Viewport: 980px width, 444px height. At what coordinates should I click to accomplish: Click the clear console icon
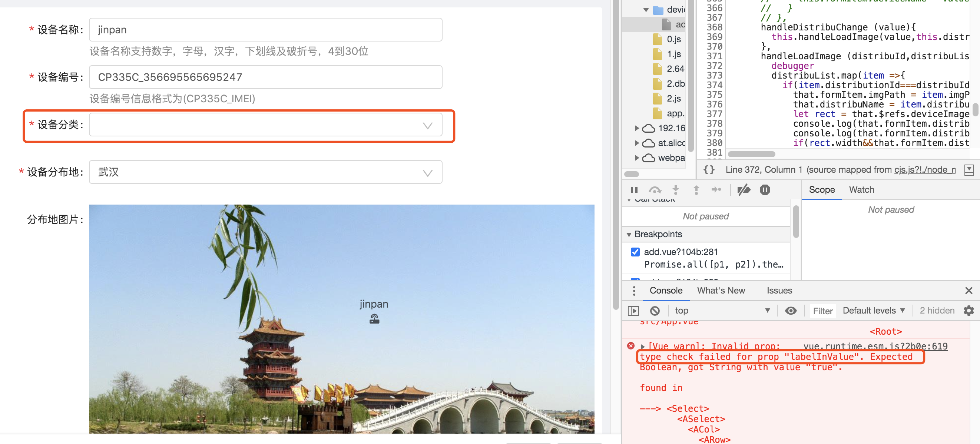pyautogui.click(x=655, y=311)
